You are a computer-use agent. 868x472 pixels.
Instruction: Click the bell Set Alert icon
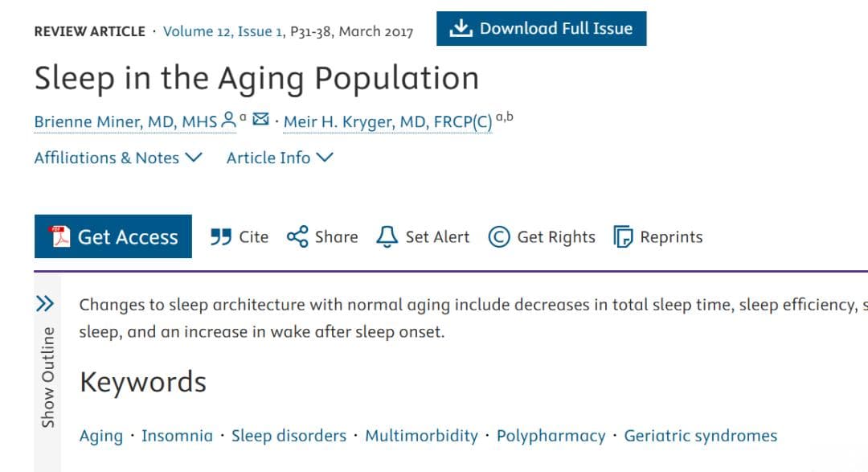click(x=387, y=236)
